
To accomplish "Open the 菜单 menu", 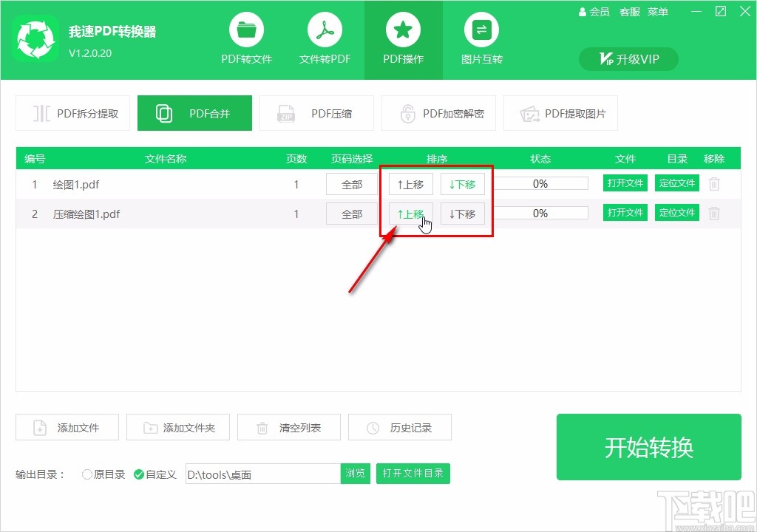I will pyautogui.click(x=657, y=11).
